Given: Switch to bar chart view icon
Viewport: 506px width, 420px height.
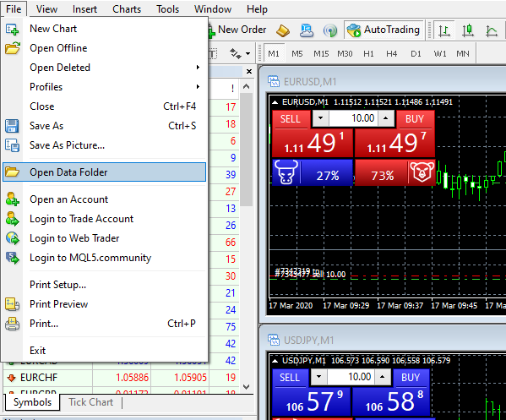Looking at the screenshot, I should [x=444, y=30].
